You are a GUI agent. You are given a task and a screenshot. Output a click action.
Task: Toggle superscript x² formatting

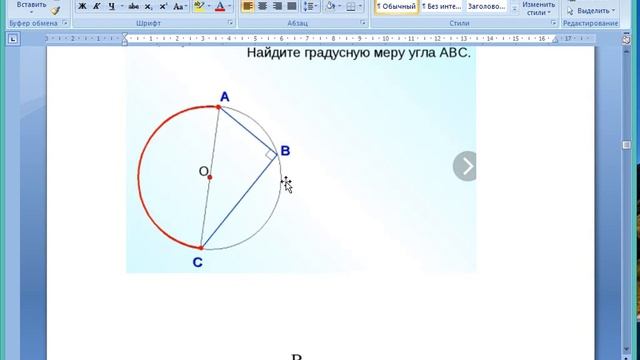tap(163, 6)
